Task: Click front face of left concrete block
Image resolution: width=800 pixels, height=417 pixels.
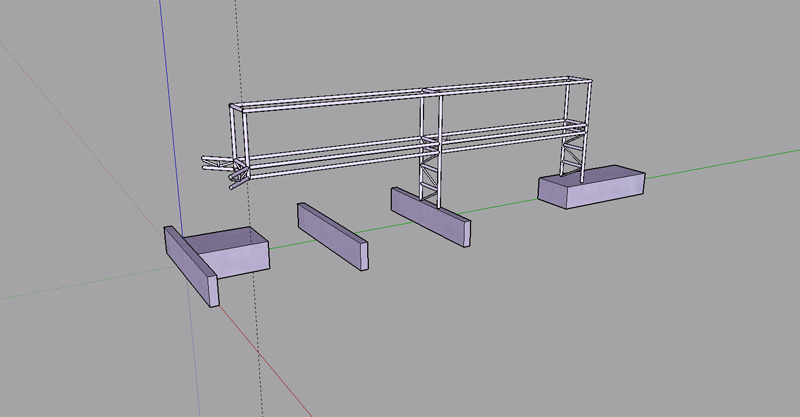Action: [x=245, y=264]
